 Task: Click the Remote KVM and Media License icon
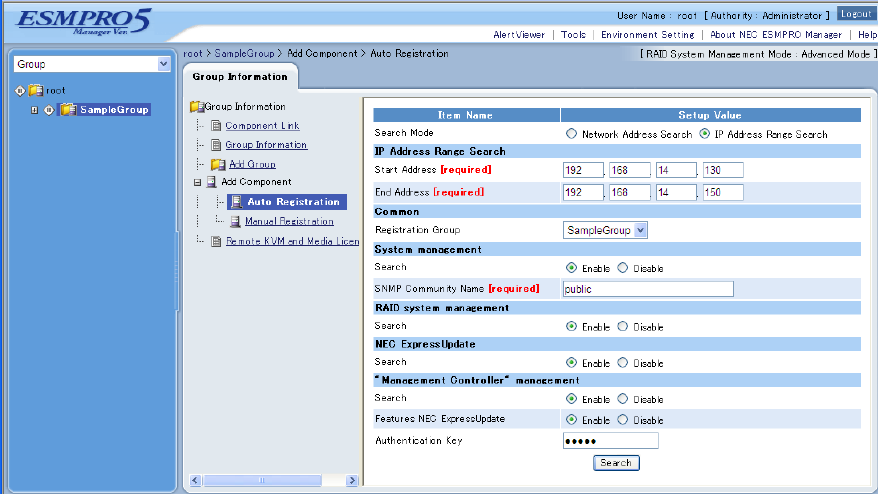[216, 241]
